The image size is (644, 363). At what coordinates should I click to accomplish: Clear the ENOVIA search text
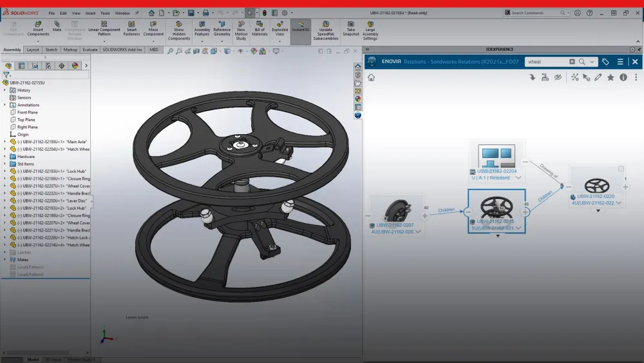click(572, 62)
